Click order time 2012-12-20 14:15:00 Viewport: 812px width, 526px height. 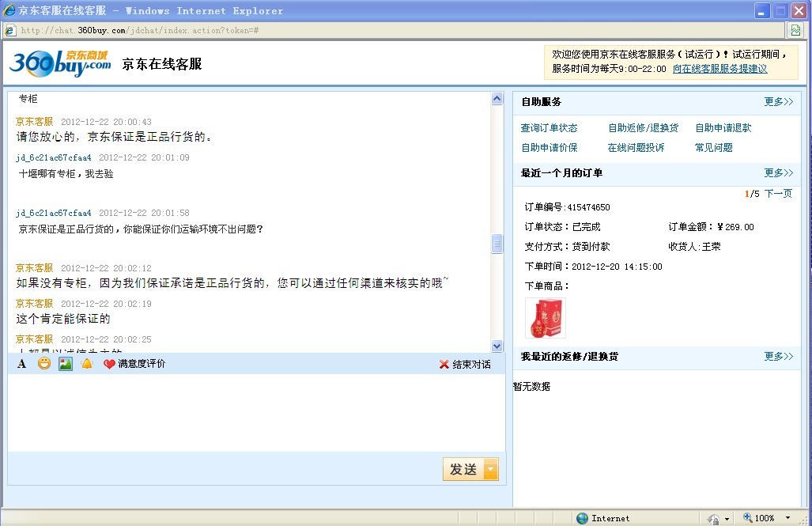617,267
